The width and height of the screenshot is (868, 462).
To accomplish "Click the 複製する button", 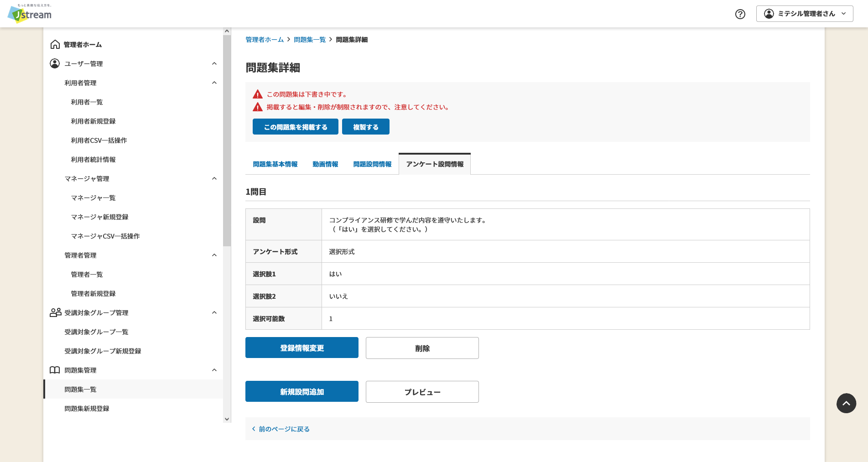I will (365, 126).
